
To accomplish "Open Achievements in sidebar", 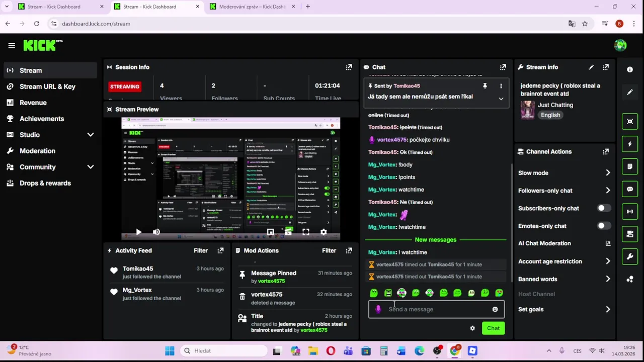I will [42, 119].
